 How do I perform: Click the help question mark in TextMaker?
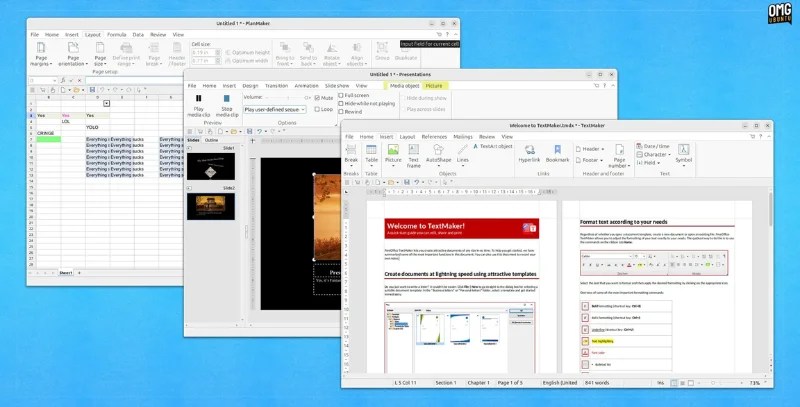(x=761, y=137)
